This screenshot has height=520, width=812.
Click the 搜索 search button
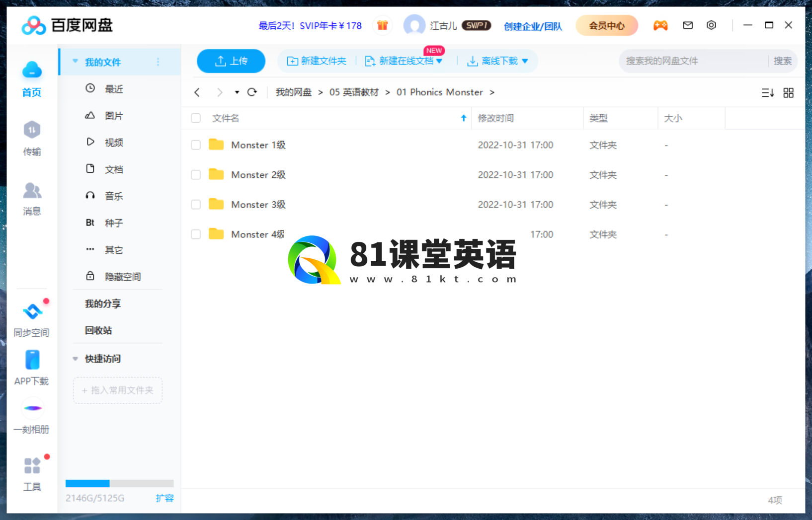[x=783, y=61]
